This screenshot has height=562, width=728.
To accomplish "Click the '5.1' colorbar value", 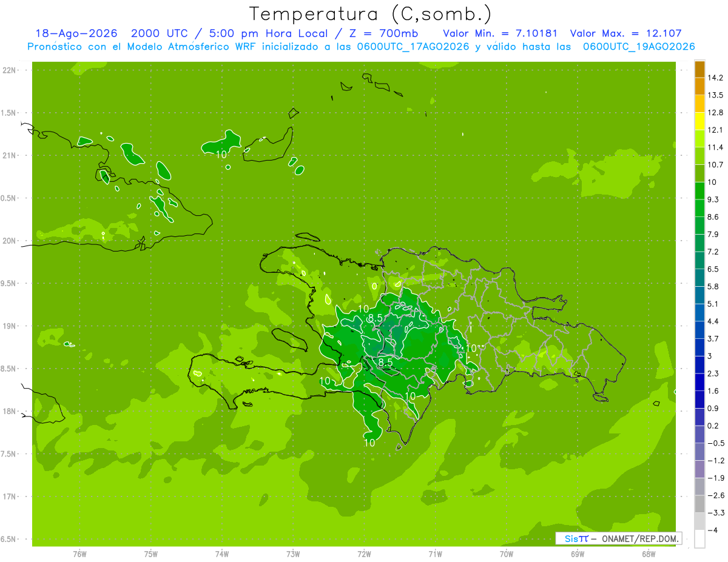I will [713, 304].
